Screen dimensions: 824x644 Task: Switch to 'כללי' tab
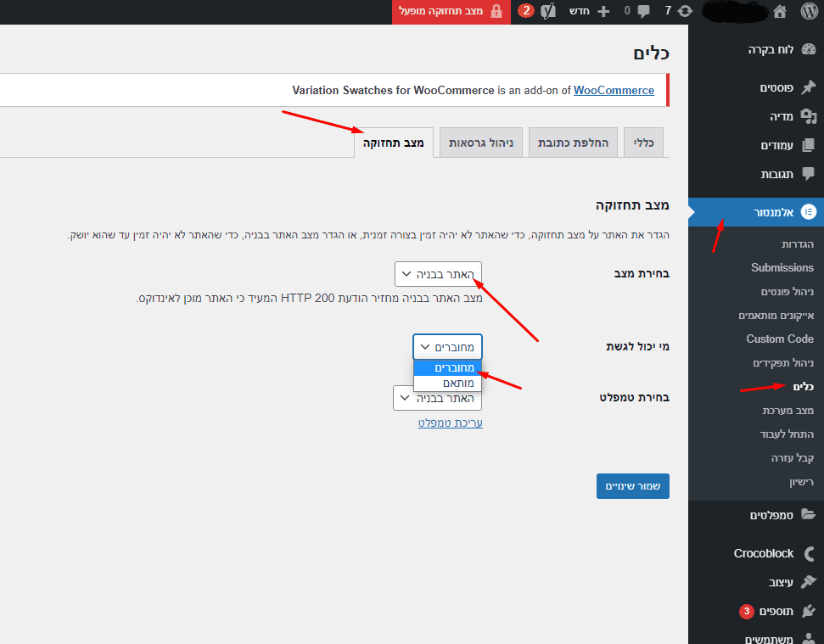click(x=644, y=143)
